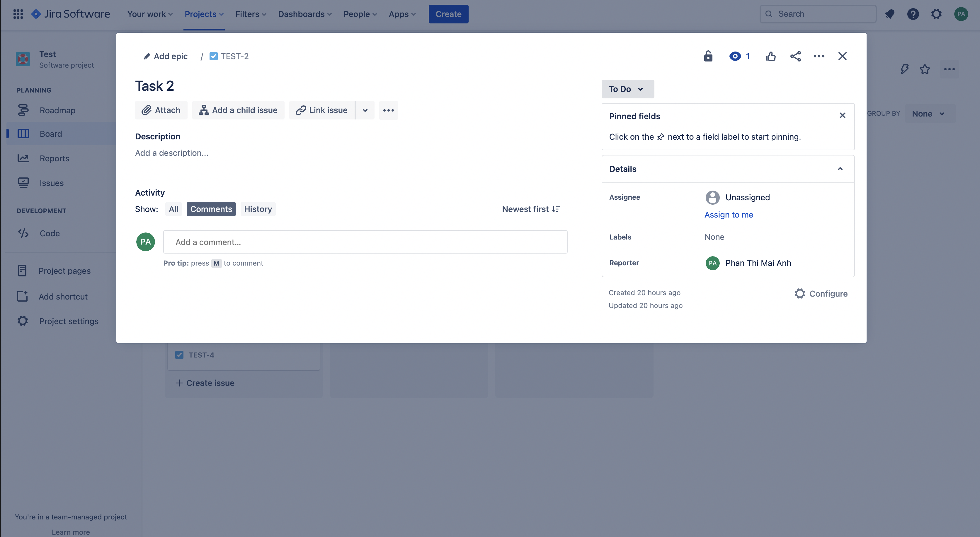Open the PA profile avatar menu
The height and width of the screenshot is (537, 980).
(961, 14)
